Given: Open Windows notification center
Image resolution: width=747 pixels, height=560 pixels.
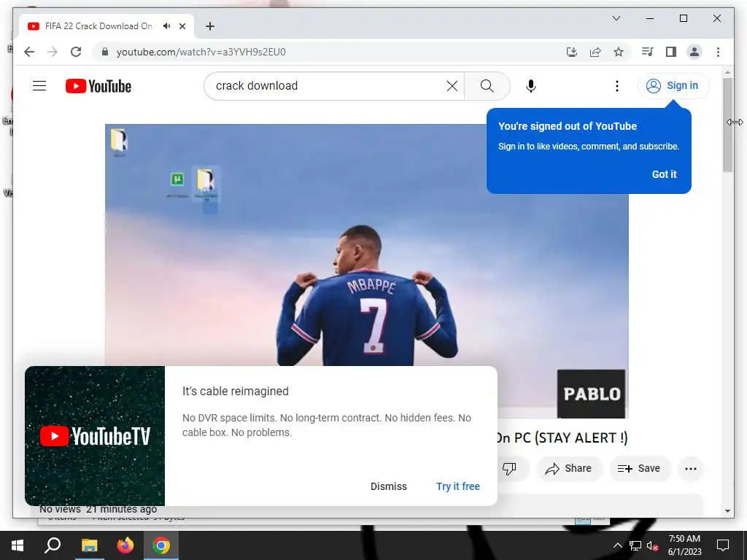Looking at the screenshot, I should tap(723, 545).
